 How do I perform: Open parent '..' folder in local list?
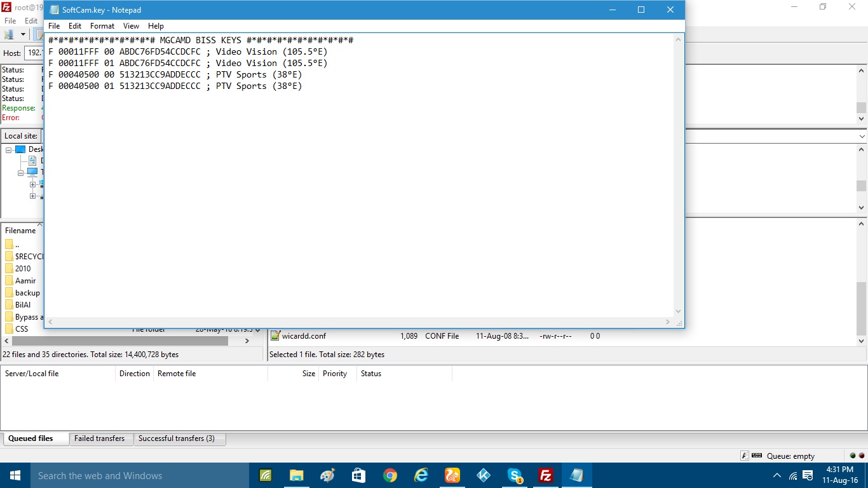(x=17, y=245)
